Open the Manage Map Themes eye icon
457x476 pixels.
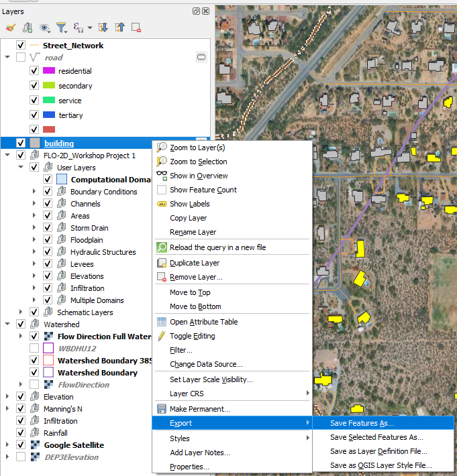pyautogui.click(x=45, y=27)
